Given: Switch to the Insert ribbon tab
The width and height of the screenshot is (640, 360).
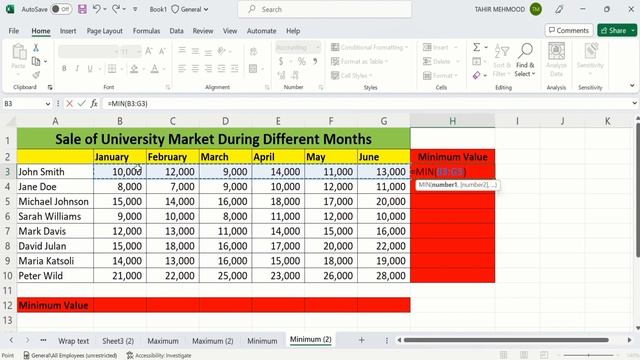Looking at the screenshot, I should pyautogui.click(x=68, y=31).
